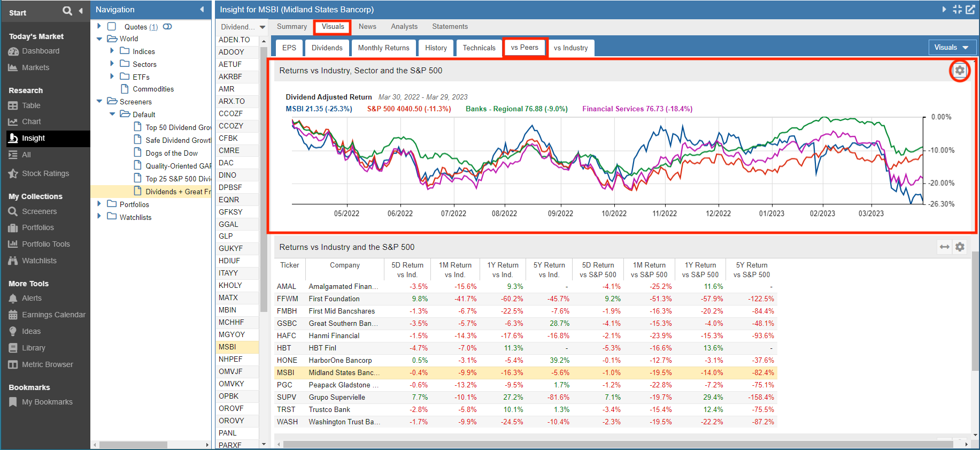Viewport: 980px width, 450px height.
Task: Toggle the Quotes checkbox
Action: (x=112, y=26)
